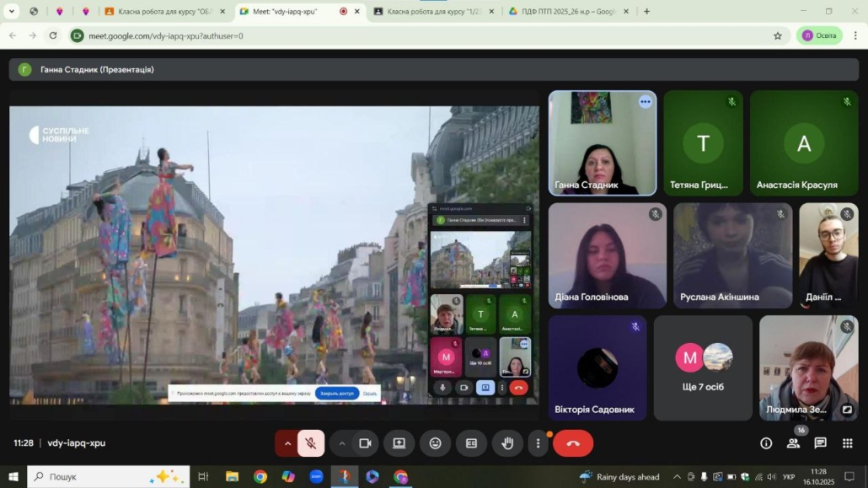The image size is (868, 488).
Task: Open the emoji reactions icon
Action: [435, 443]
